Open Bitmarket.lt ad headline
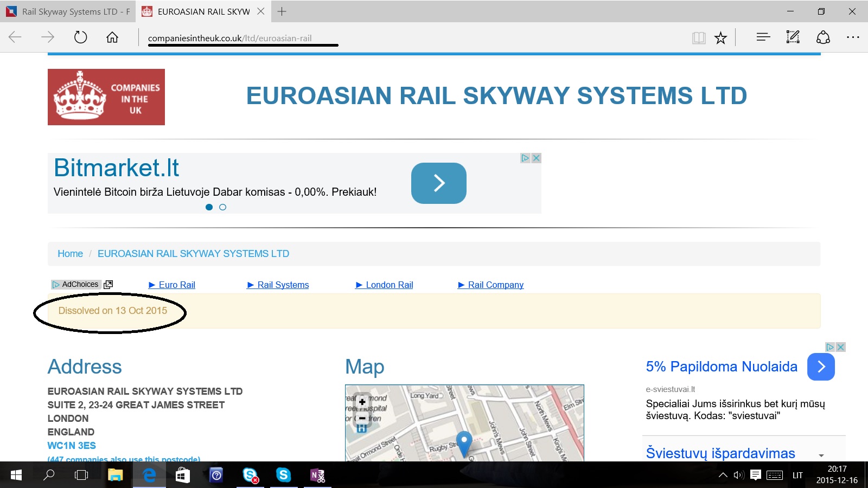The height and width of the screenshot is (488, 868). [x=116, y=168]
